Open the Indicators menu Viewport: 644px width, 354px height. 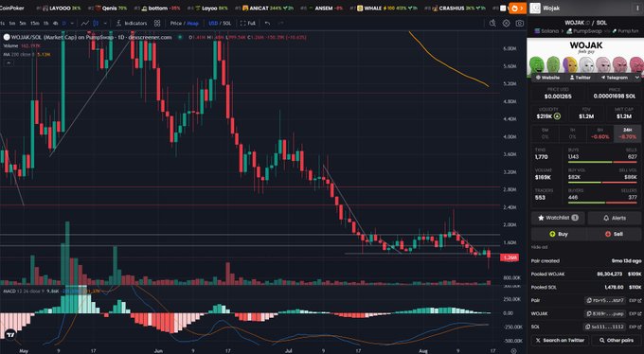132,24
